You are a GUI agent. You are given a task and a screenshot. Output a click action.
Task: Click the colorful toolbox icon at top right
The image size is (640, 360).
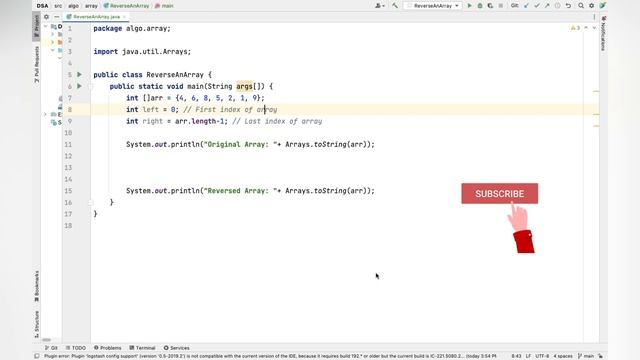click(x=602, y=6)
